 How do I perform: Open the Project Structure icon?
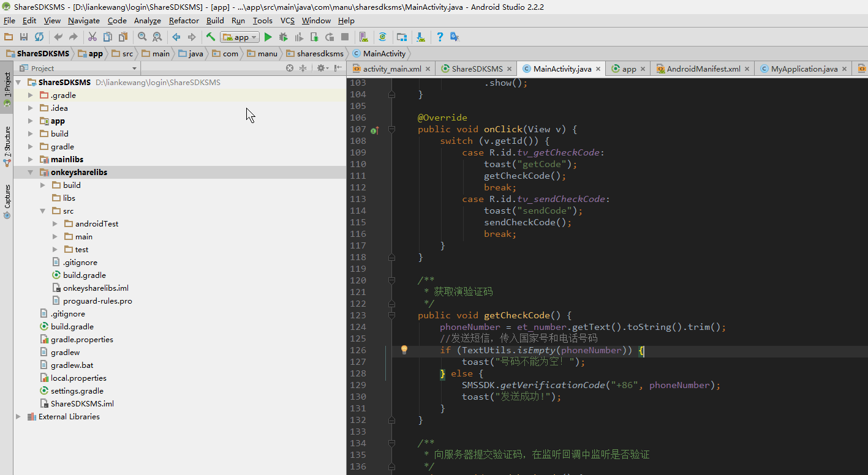pyautogui.click(x=402, y=37)
